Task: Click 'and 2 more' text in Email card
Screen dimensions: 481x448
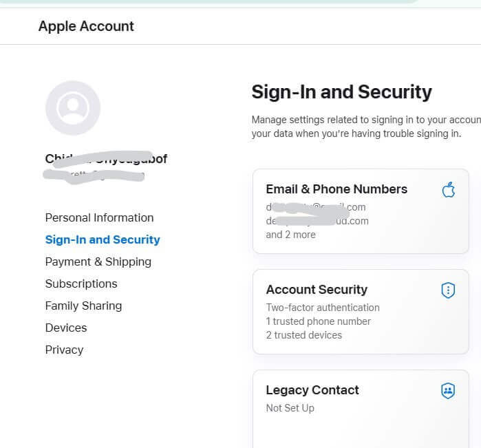Action: (290, 235)
